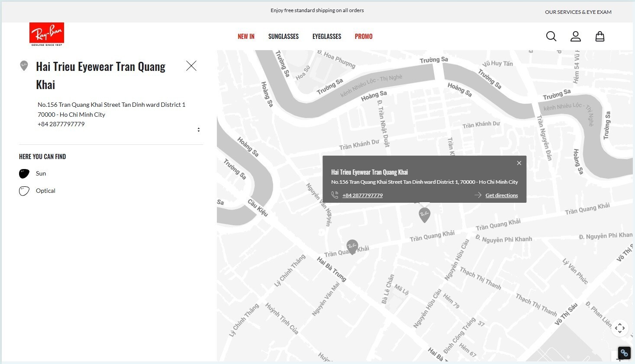Screen dimensions: 635x364
Task: Select the map pin under the popup
Action: [x=425, y=215]
